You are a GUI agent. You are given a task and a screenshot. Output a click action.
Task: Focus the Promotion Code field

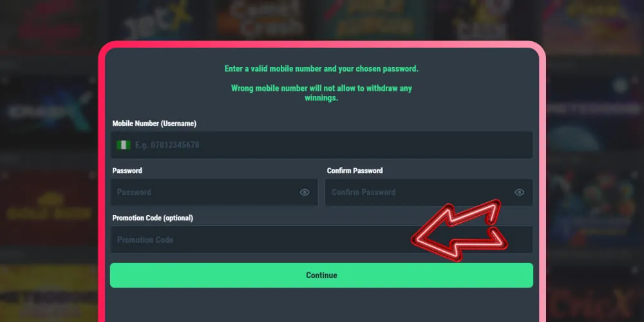coord(258,240)
